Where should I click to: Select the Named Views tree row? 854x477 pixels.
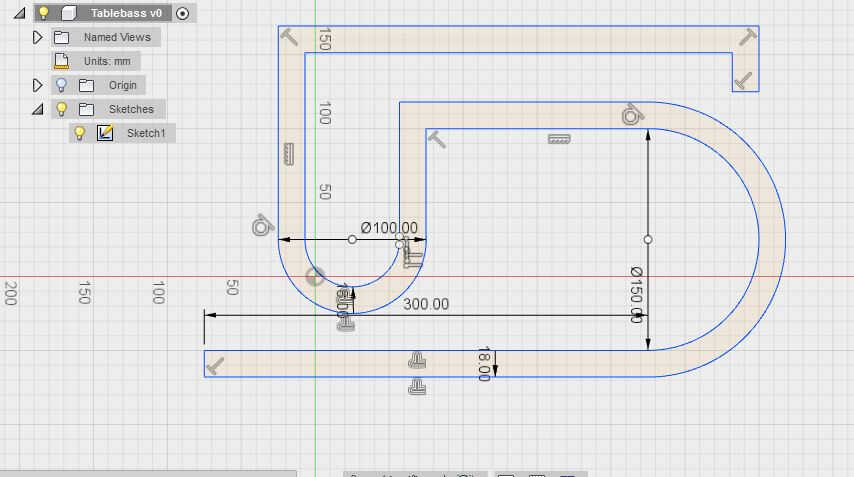(106, 37)
